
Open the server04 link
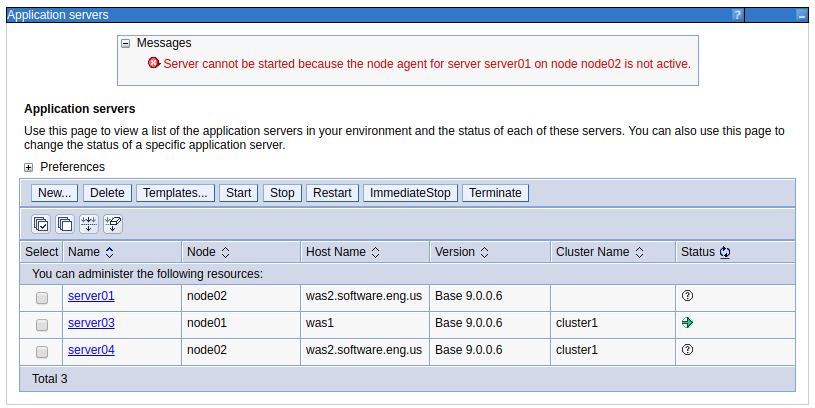click(91, 350)
